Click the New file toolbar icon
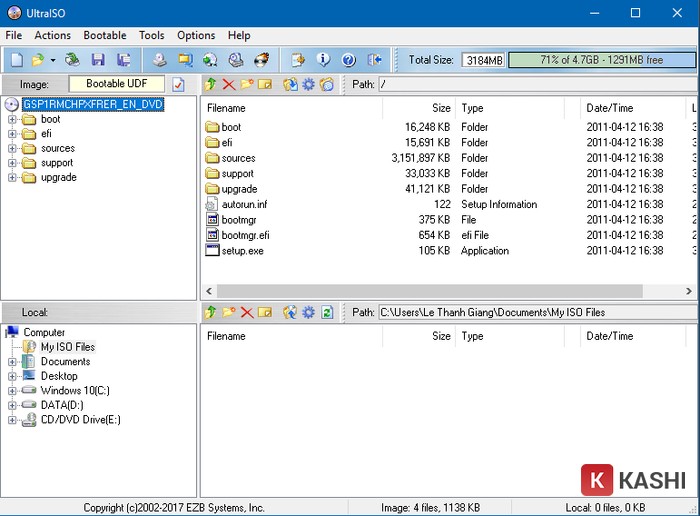 point(16,60)
